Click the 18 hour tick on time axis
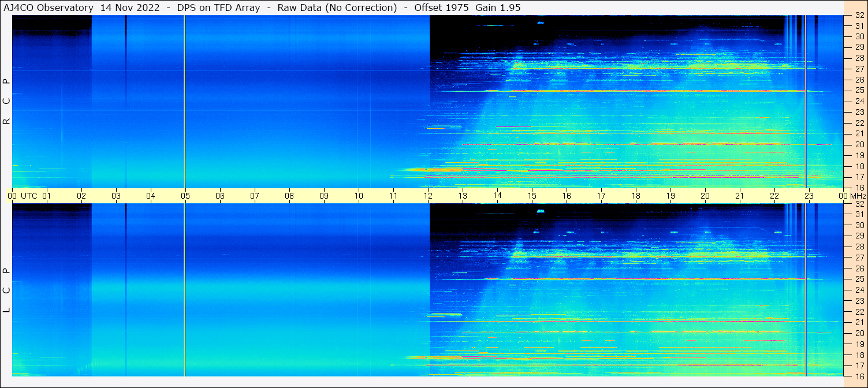 click(636, 196)
